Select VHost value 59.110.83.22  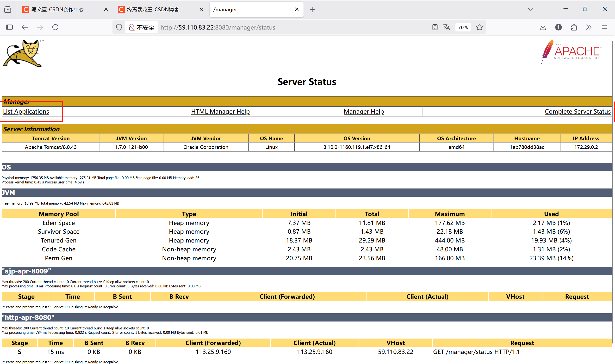(396, 352)
